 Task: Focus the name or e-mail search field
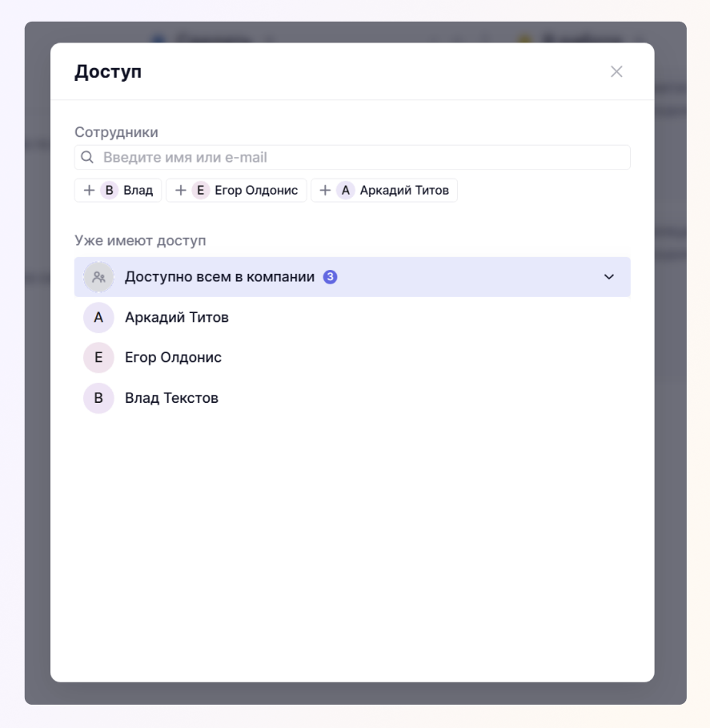click(352, 158)
